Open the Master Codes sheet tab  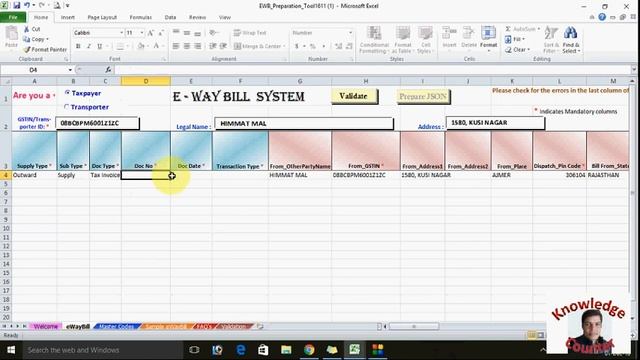pyautogui.click(x=116, y=327)
